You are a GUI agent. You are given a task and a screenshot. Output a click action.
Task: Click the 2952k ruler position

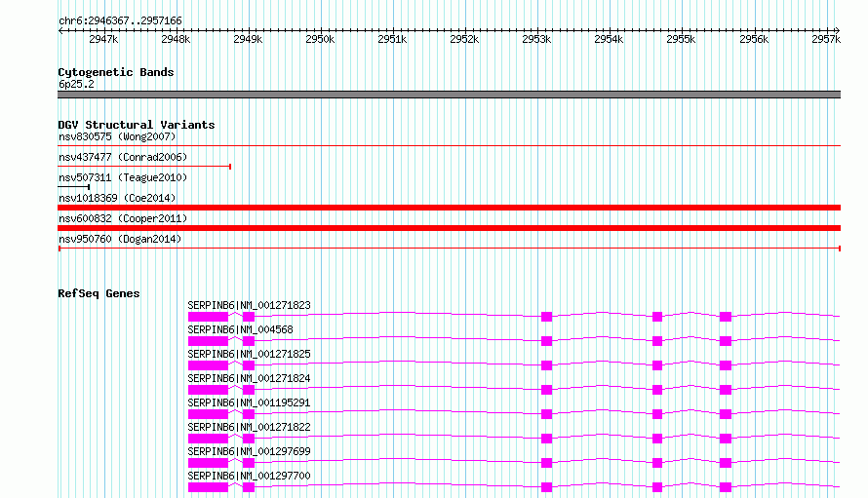click(464, 39)
